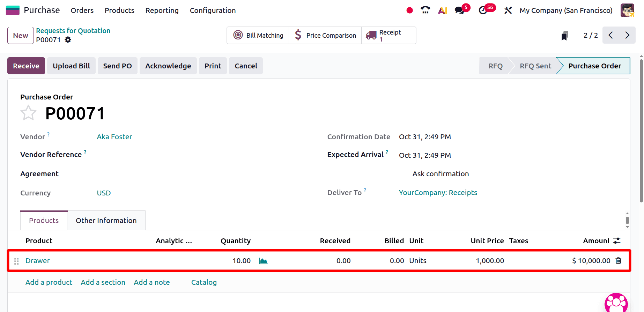Go to previous record with left arrow
The height and width of the screenshot is (312, 644).
610,35
